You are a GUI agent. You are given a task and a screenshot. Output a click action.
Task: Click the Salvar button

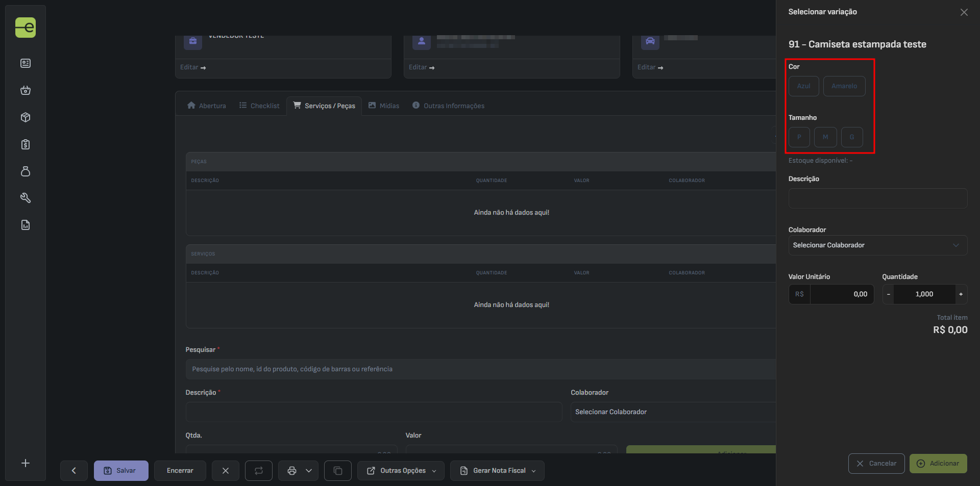point(121,471)
